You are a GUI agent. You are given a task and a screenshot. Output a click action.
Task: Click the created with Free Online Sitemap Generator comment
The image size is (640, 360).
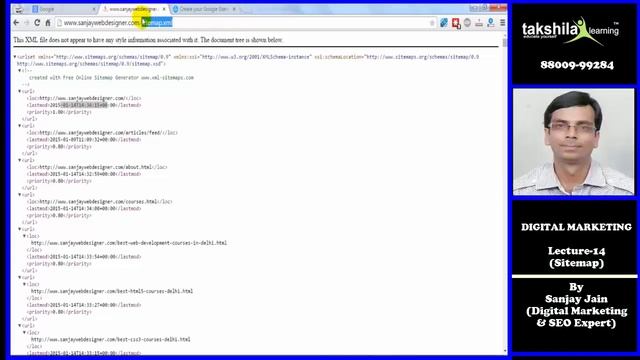(x=111, y=78)
